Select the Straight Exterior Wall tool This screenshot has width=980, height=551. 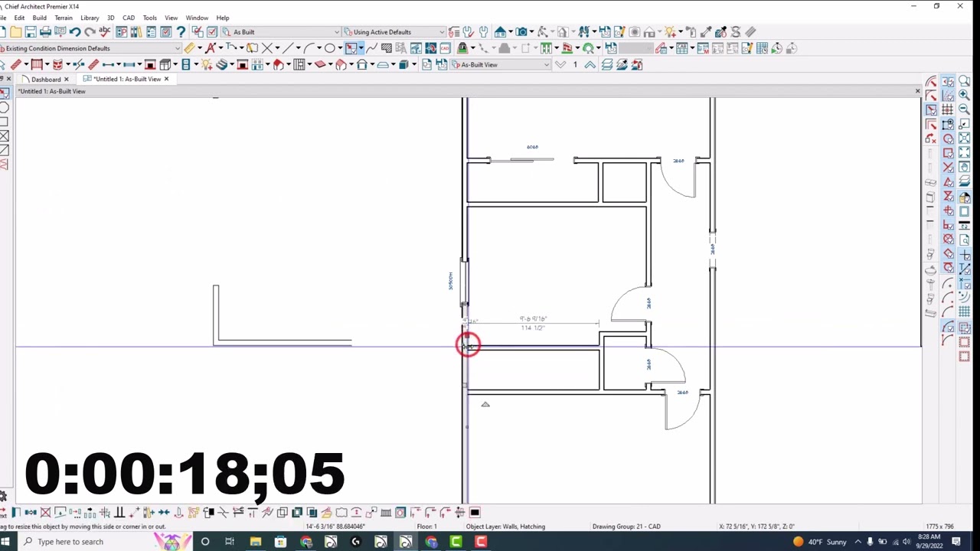click(16, 64)
